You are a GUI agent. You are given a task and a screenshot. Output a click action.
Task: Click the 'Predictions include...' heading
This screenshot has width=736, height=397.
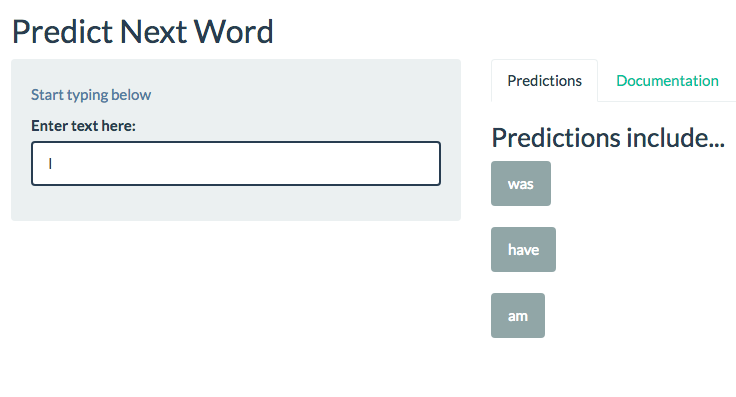(x=608, y=137)
